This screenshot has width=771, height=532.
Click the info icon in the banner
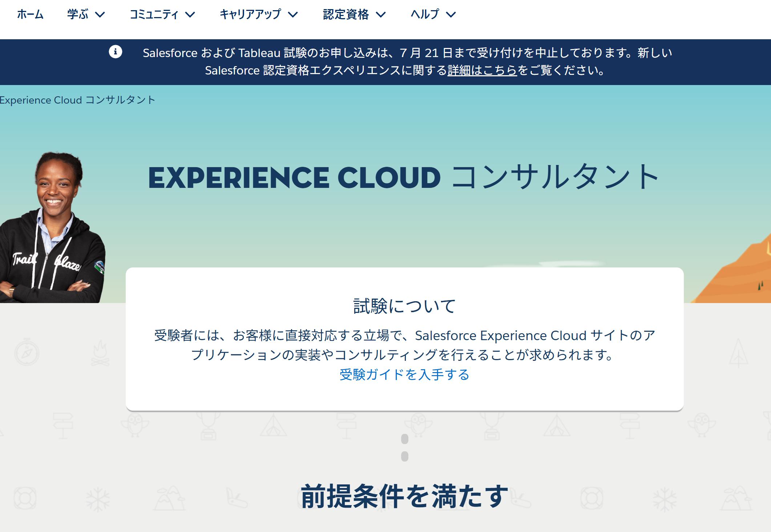[116, 52]
